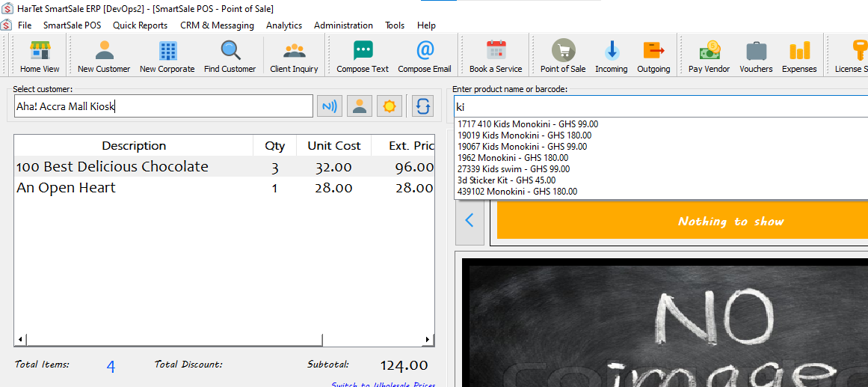Viewport: 868px width, 387px height.
Task: Open Home View from the toolbar
Action: (x=40, y=56)
